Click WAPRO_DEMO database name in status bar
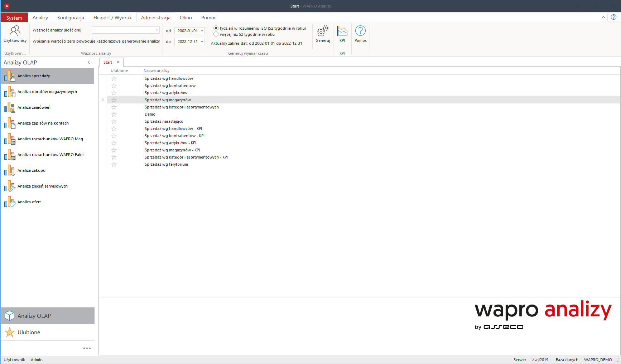The height and width of the screenshot is (364, 621). pos(598,360)
